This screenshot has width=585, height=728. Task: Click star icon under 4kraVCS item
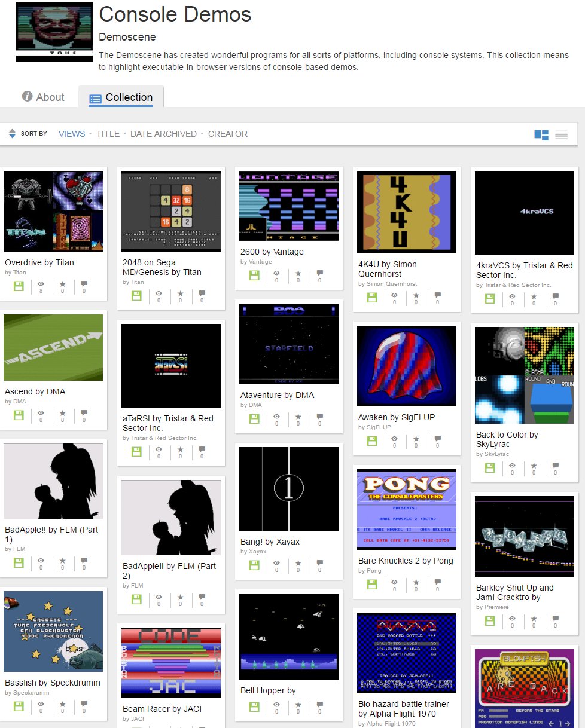pyautogui.click(x=534, y=298)
